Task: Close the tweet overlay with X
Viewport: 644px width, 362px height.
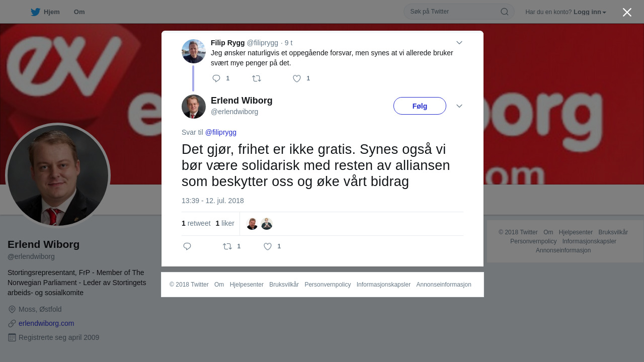Action: pyautogui.click(x=627, y=12)
